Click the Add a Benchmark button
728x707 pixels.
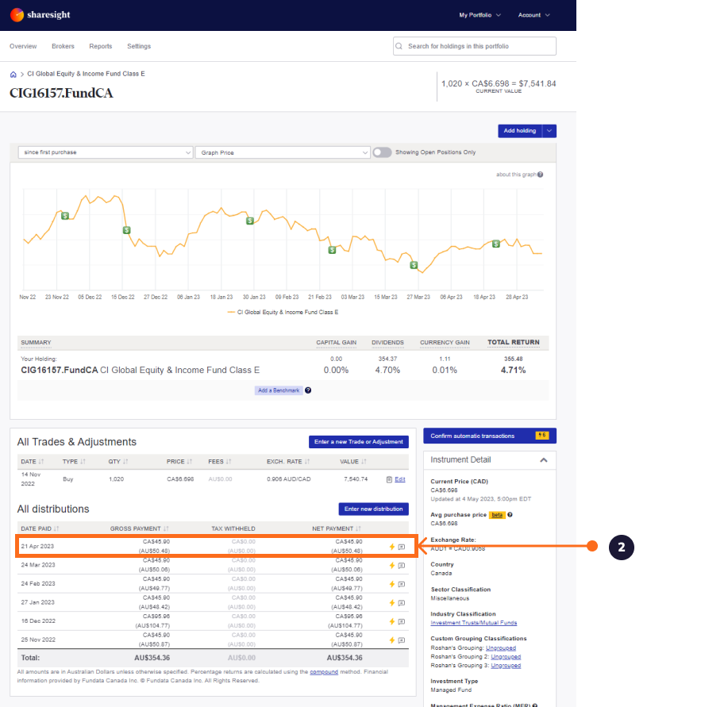(x=279, y=390)
